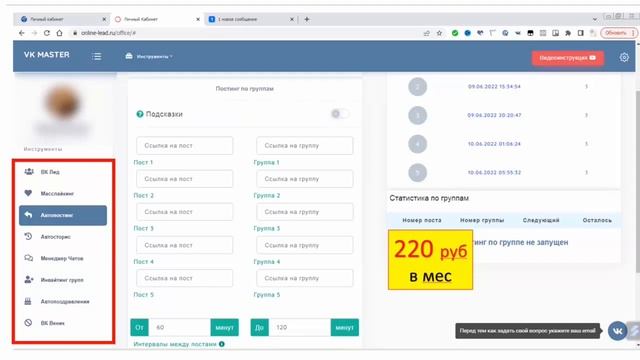Click the Номер поста column header
The image size is (640, 360).
(422, 220)
